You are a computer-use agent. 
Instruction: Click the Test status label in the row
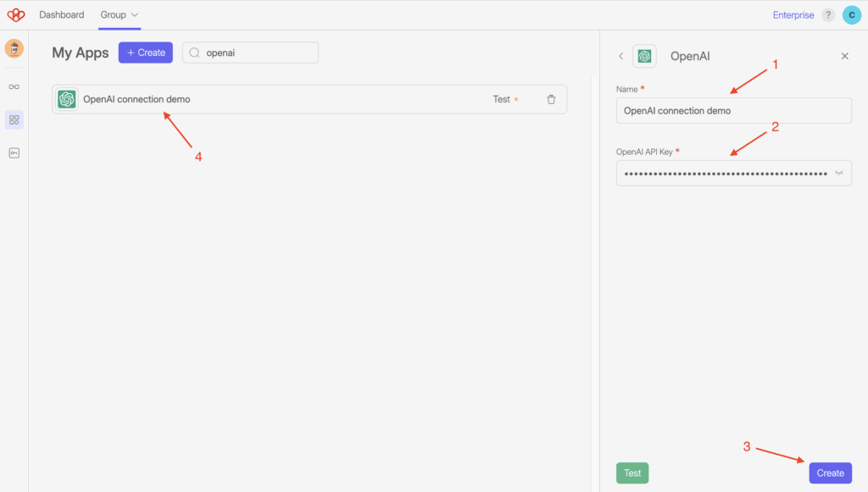[502, 100]
